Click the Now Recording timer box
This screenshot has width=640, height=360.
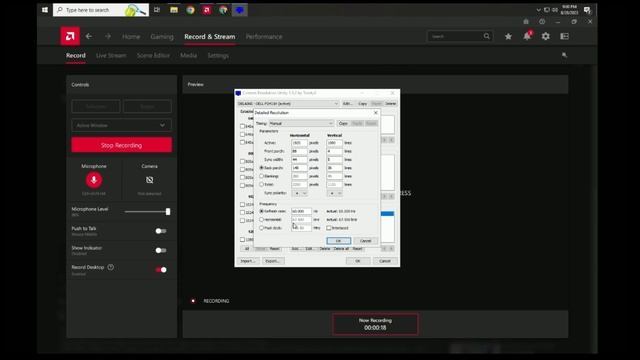(375, 324)
